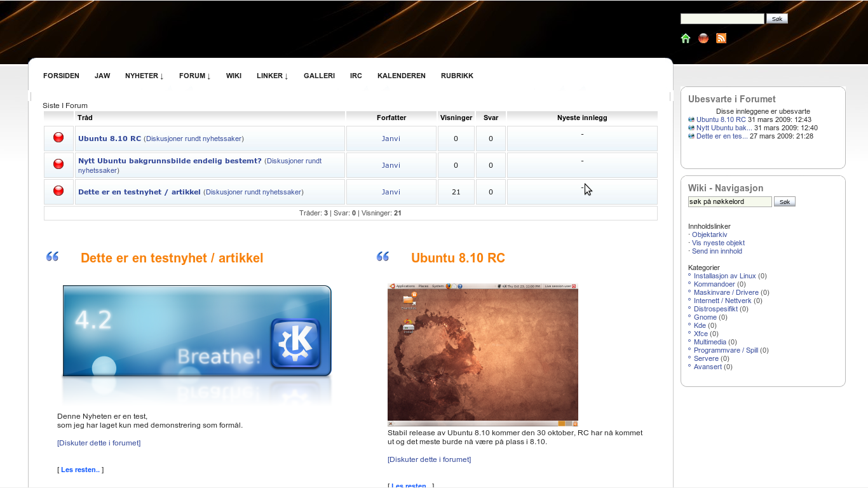Viewport: 868px width, 488px height.
Task: Focus the 'søk på nøkkelord' wiki search field
Action: pos(730,202)
